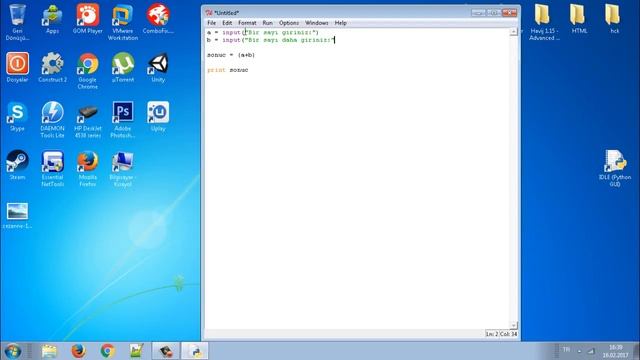
Task: Open the File menu in IDLE
Action: [x=211, y=23]
